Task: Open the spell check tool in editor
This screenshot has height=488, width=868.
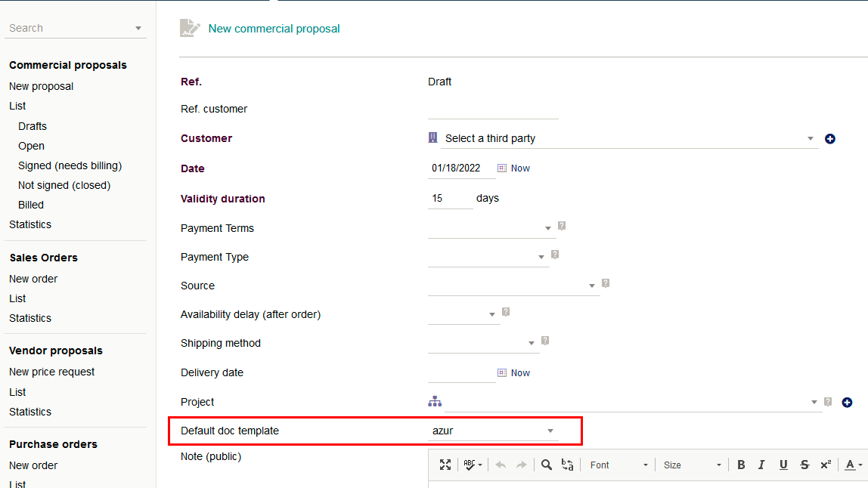Action: pos(473,465)
